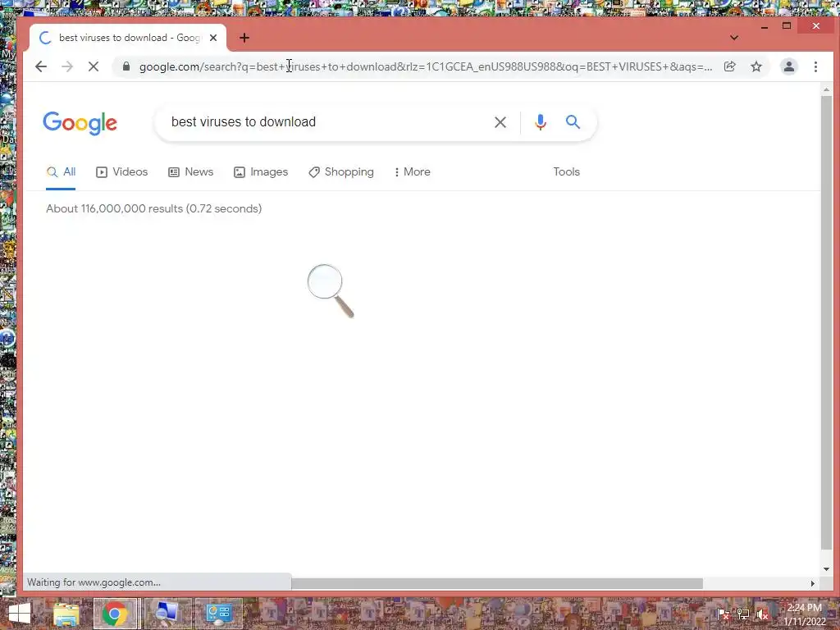Viewport: 840px width, 630px height.
Task: Open the magnifier-and-monitor taskbar app
Action: (167, 614)
